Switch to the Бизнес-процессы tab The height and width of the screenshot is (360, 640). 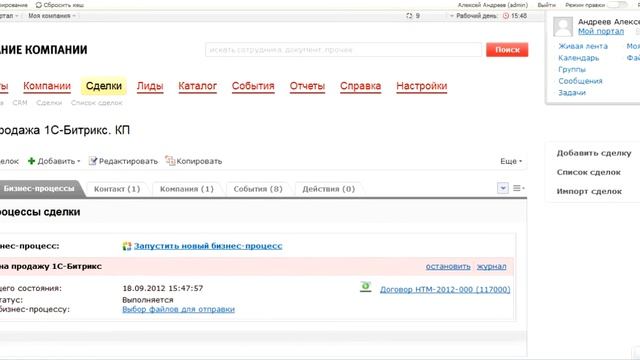click(x=40, y=189)
